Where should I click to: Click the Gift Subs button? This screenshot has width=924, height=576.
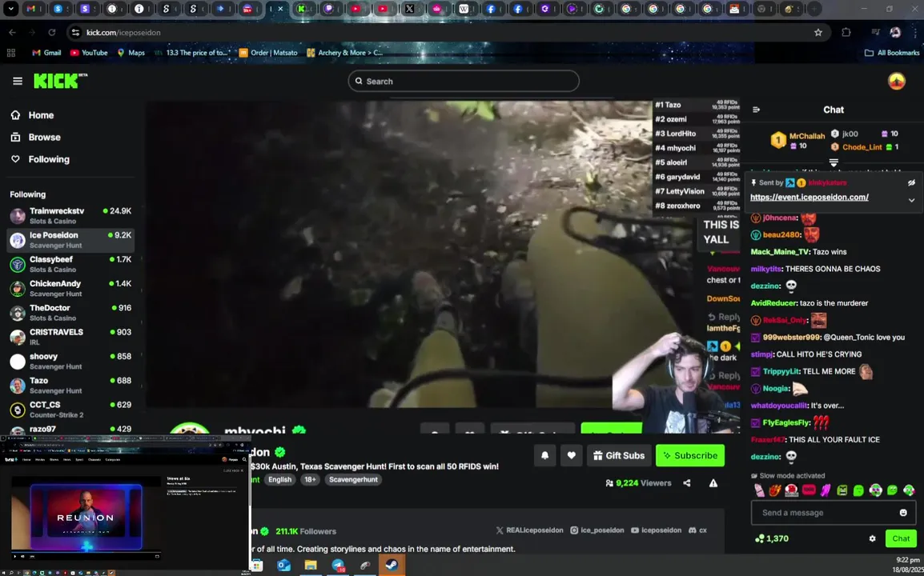pos(619,455)
